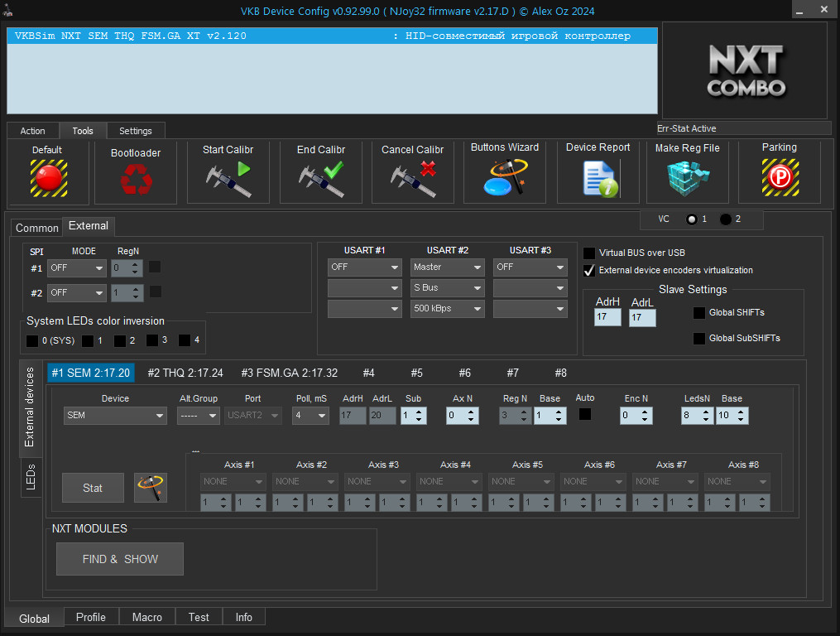Switch to the Action tab
Screen dimensions: 840x636
(x=32, y=131)
